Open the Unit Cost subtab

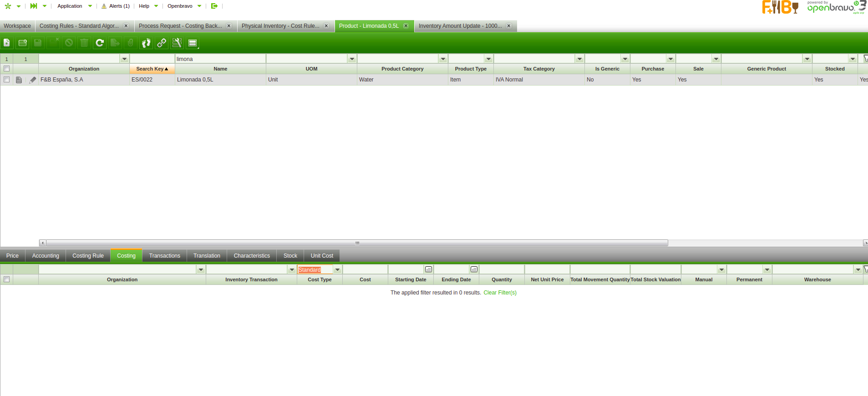[322, 256]
